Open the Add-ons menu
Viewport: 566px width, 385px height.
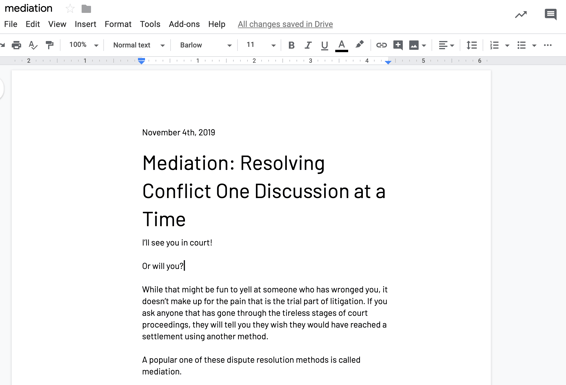coord(184,24)
